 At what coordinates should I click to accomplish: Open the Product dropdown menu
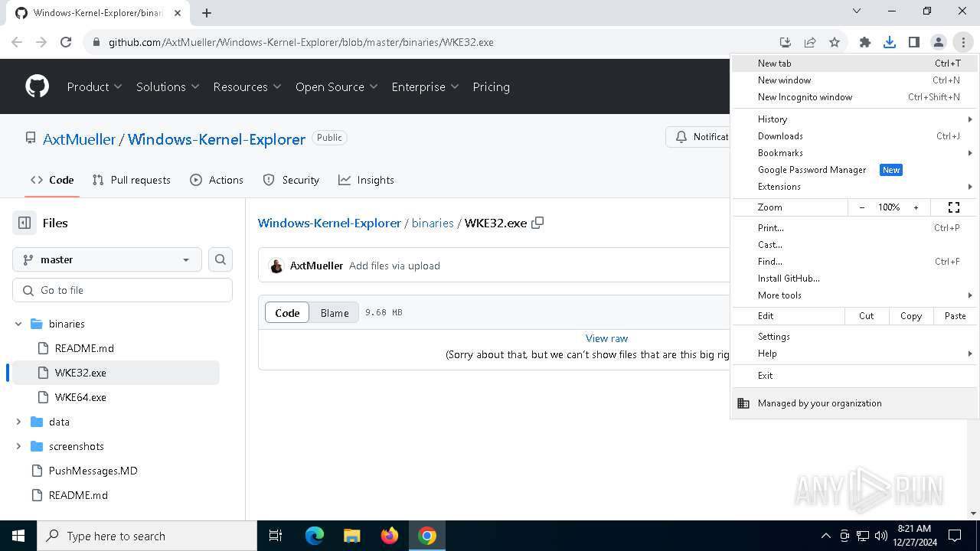94,86
